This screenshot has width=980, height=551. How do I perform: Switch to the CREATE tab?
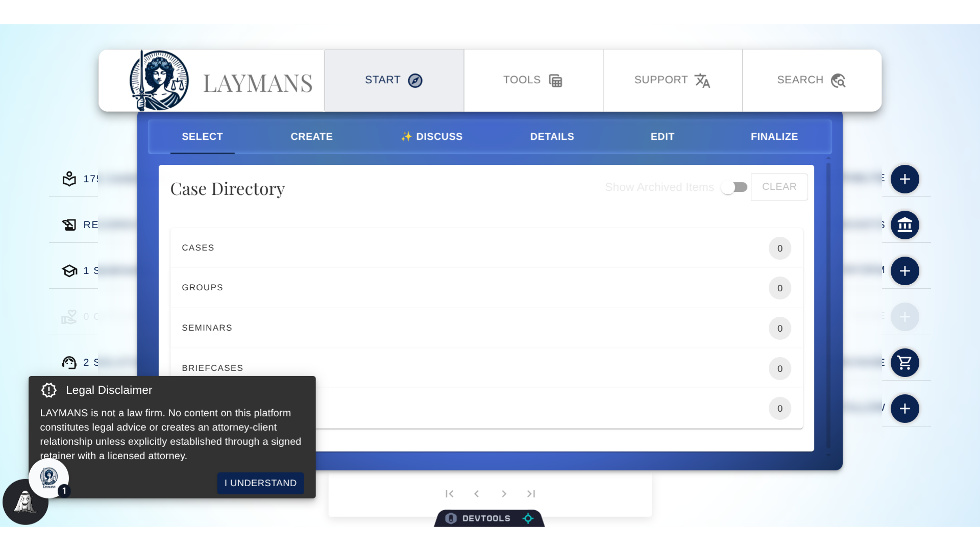pos(311,136)
